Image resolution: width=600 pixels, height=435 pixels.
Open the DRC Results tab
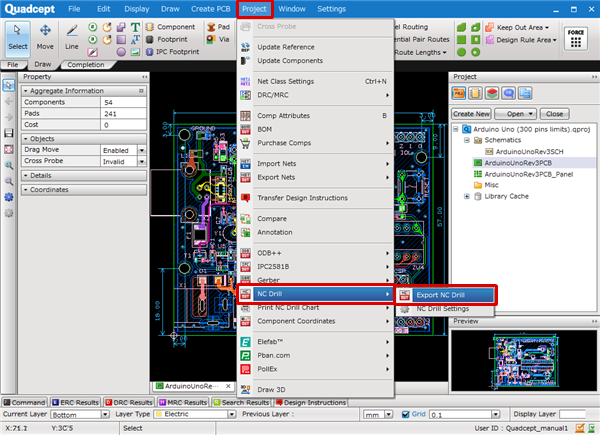tap(129, 402)
